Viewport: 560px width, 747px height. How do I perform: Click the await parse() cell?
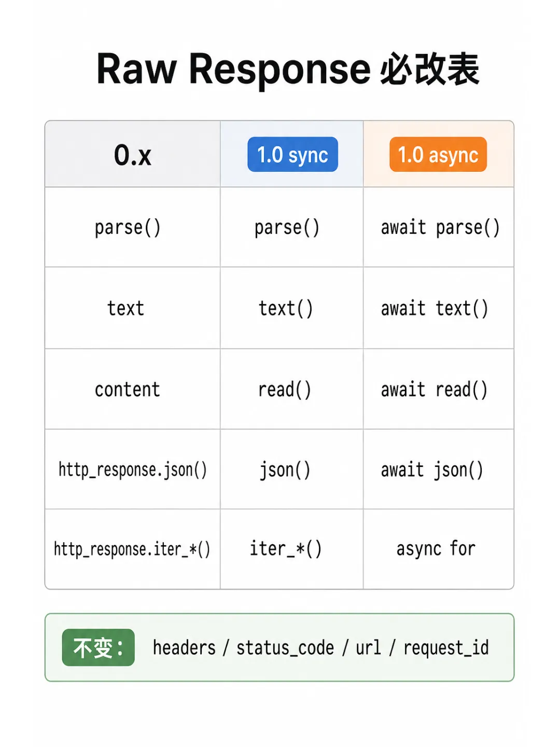tap(439, 227)
